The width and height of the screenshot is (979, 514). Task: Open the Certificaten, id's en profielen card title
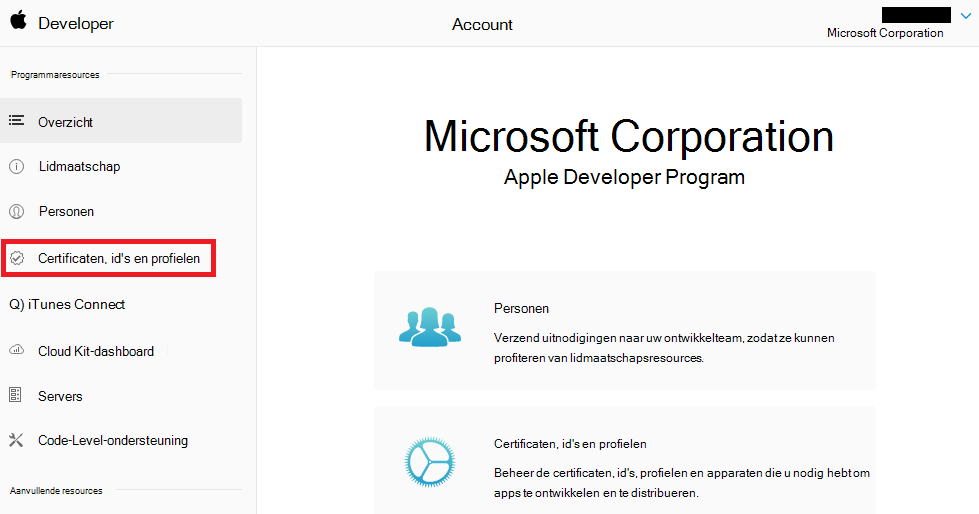click(x=570, y=444)
